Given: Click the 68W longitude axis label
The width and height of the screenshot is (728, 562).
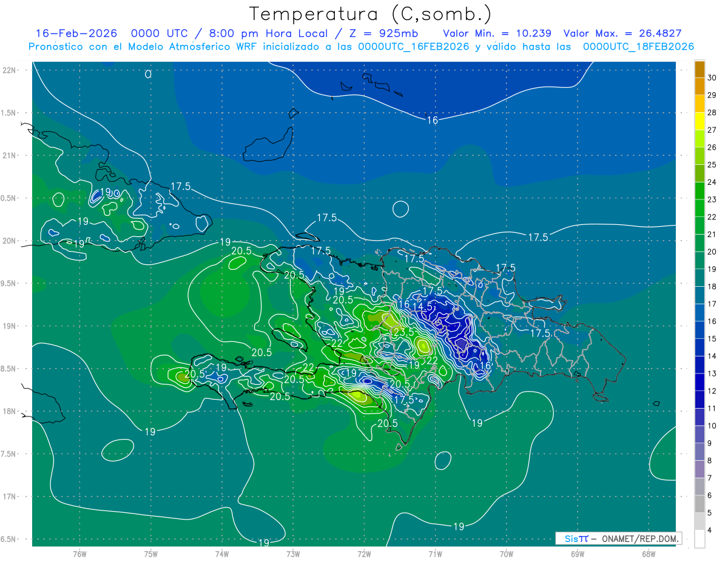Looking at the screenshot, I should click(648, 554).
